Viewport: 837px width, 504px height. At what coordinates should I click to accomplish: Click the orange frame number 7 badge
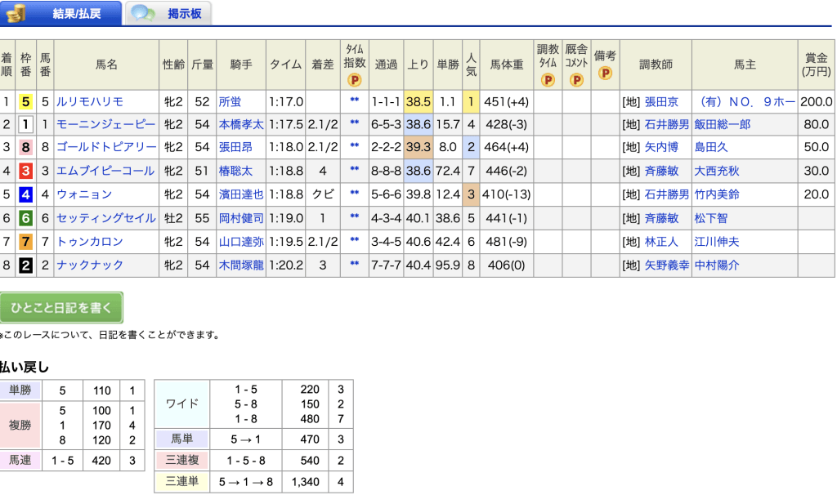[25, 242]
